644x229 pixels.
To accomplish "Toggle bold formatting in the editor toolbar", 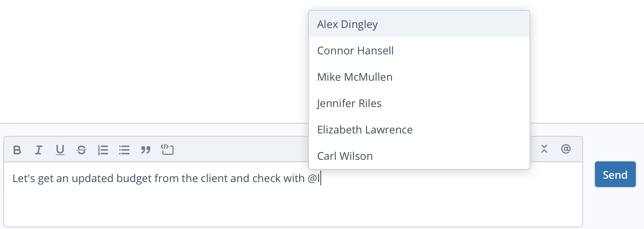I will click(17, 150).
